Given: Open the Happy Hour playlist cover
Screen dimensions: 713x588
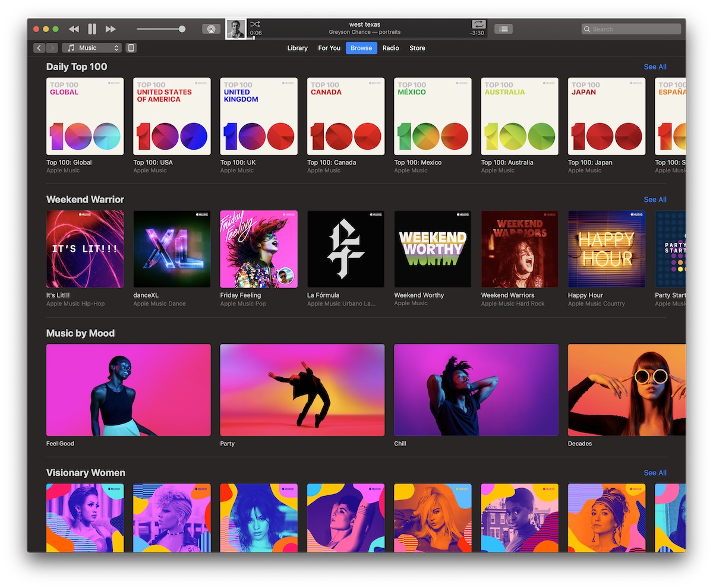Looking at the screenshot, I should point(607,249).
